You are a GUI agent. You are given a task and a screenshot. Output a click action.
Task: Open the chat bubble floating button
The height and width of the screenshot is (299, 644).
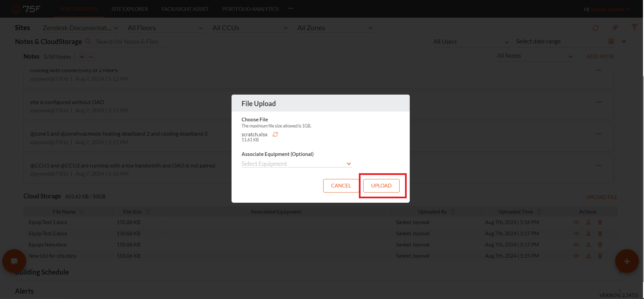[14, 261]
